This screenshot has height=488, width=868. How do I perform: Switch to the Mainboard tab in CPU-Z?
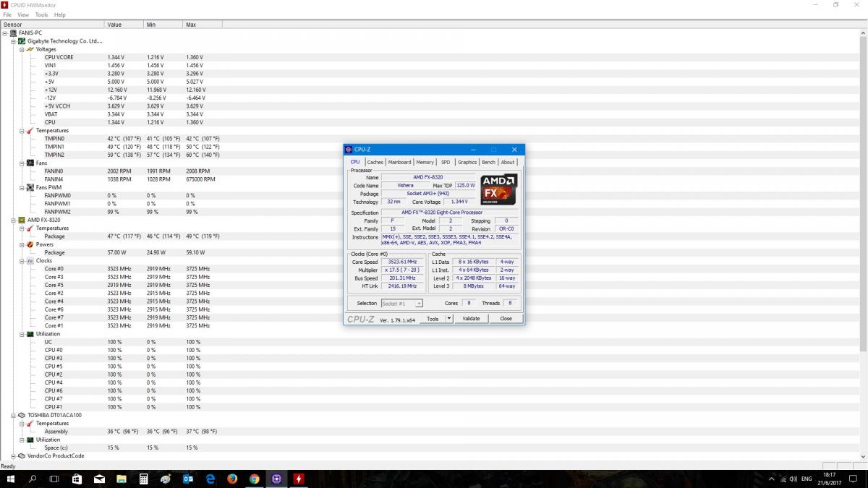[x=399, y=162]
